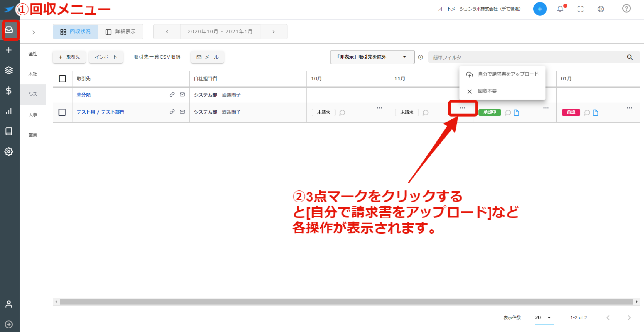644x332 pixels.
Task: Open the layers icon in sidebar
Action: click(9, 70)
